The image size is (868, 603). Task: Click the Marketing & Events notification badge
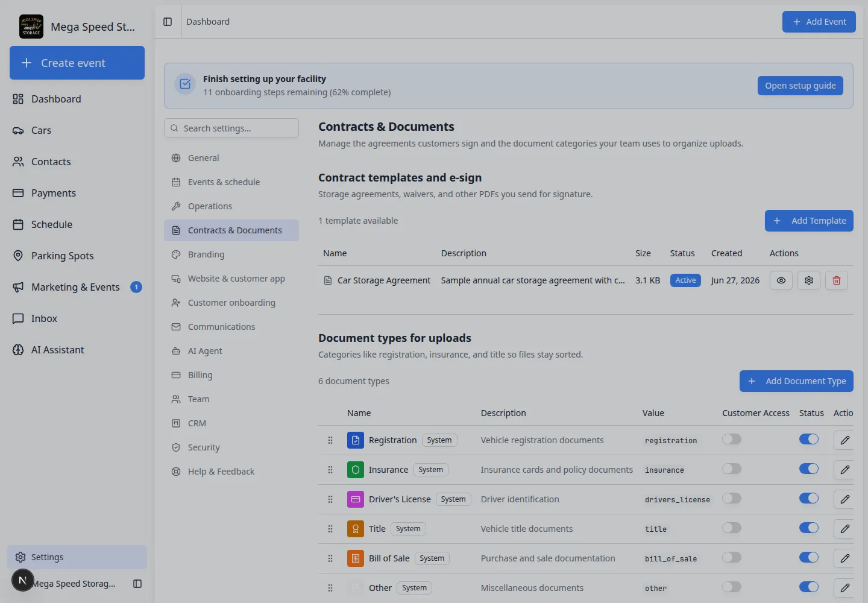[136, 287]
